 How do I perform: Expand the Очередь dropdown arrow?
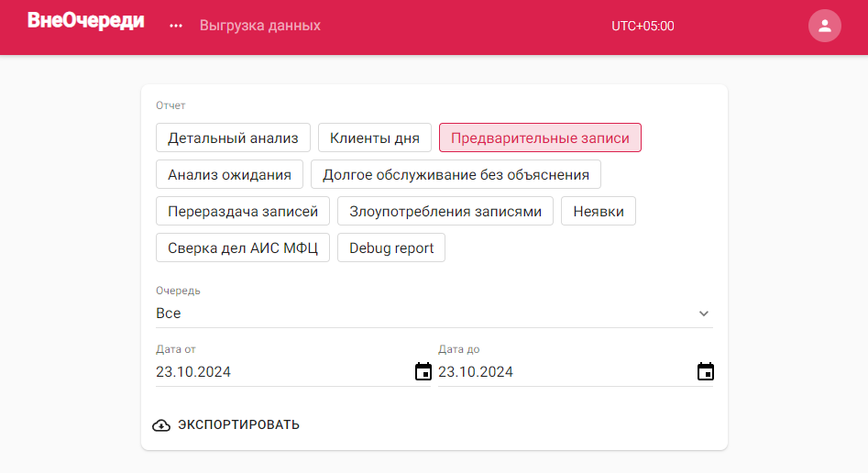coord(704,313)
